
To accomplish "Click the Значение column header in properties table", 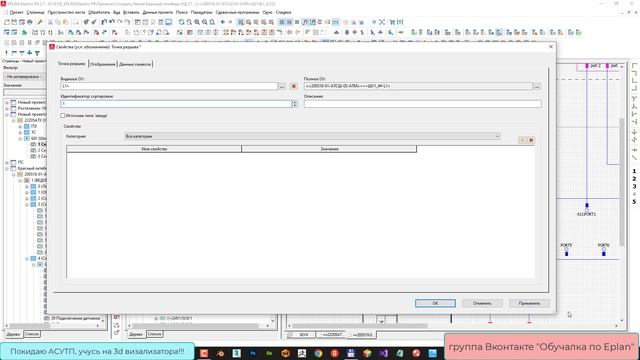I will tap(329, 149).
